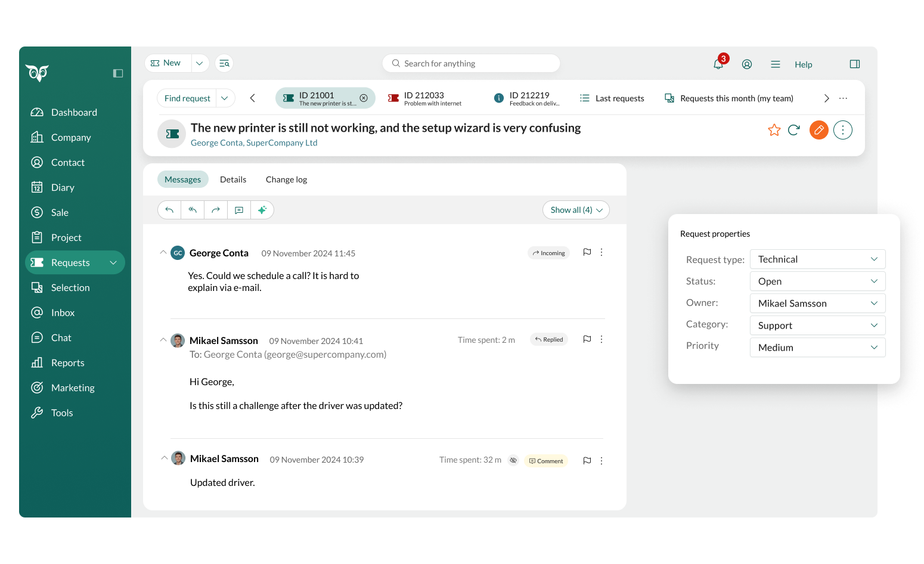Image resolution: width=924 pixels, height=564 pixels.
Task: Click the forward arrow icon in message toolbar
Action: [216, 210]
